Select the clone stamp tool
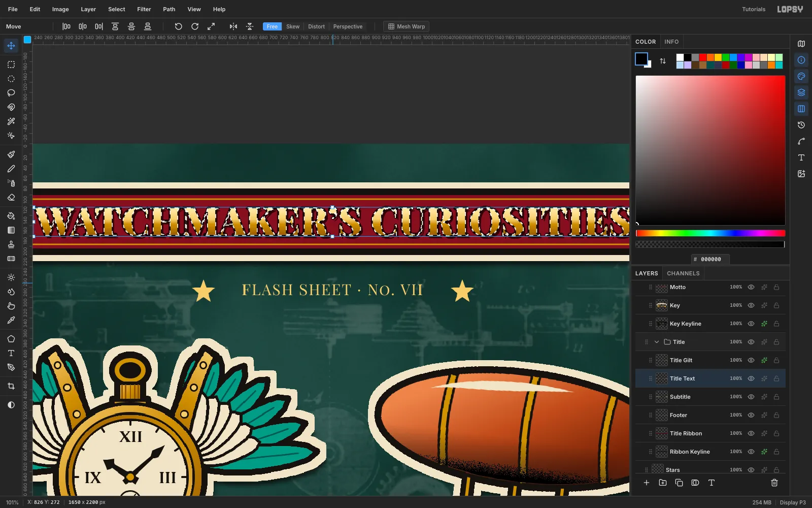This screenshot has height=508, width=812. (x=11, y=244)
